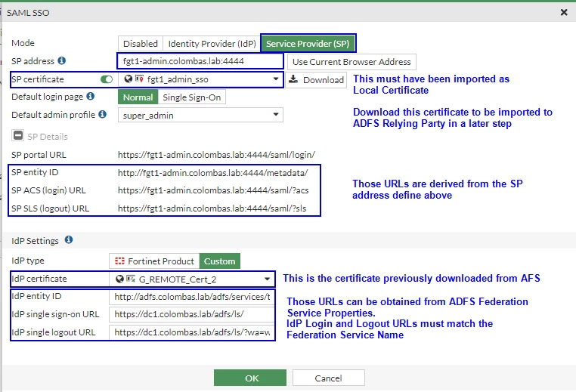Focus the IdP single sign-on URL field

(192, 314)
